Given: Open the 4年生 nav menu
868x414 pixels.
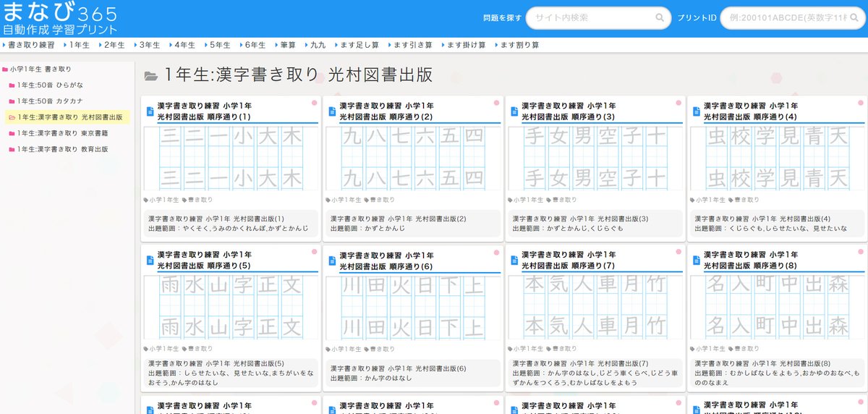Looking at the screenshot, I should tap(182, 45).
